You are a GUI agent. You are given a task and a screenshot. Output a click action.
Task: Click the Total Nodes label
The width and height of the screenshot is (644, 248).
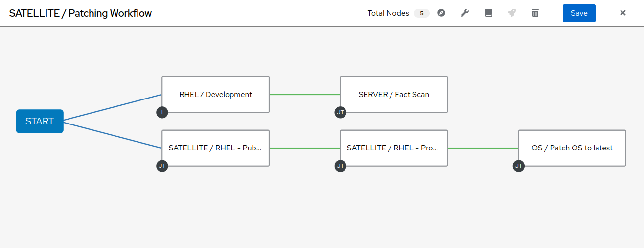click(388, 13)
